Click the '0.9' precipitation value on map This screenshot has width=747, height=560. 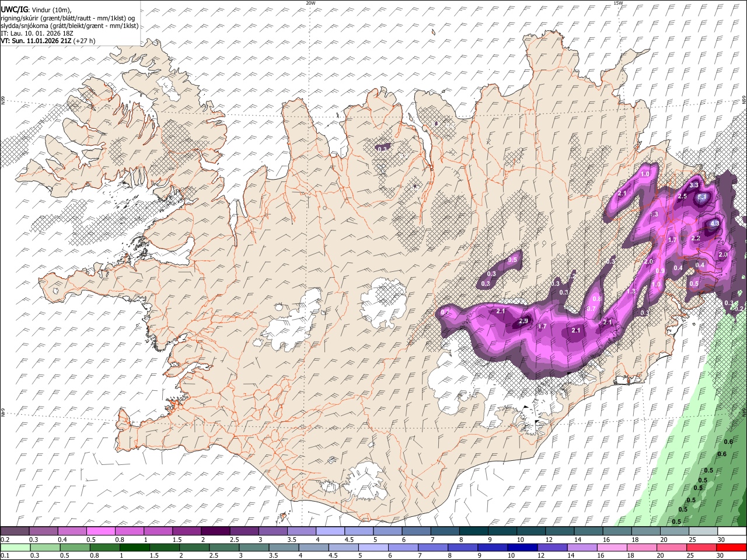click(660, 271)
